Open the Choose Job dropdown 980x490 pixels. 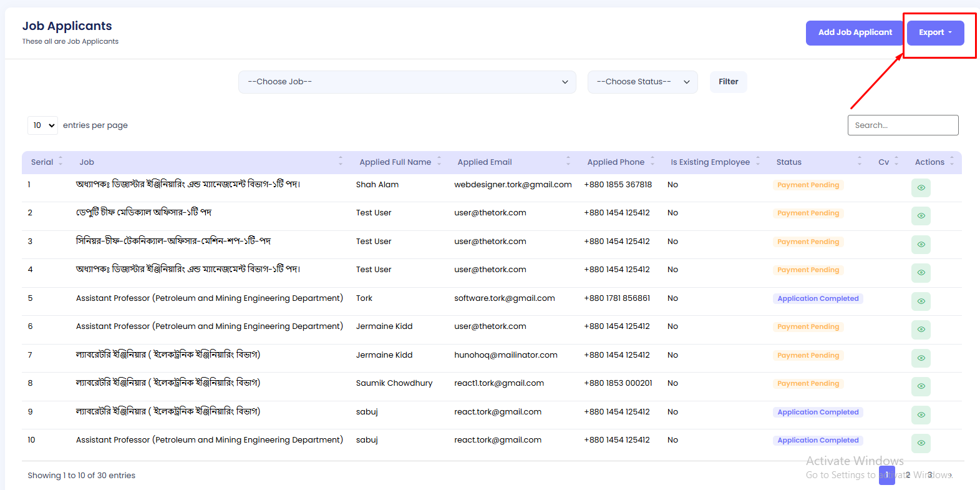pyautogui.click(x=407, y=82)
